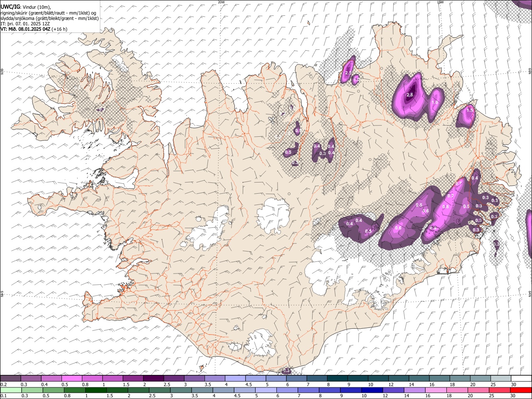Select the white 30 swatch at upper legend end

[x=522, y=378]
